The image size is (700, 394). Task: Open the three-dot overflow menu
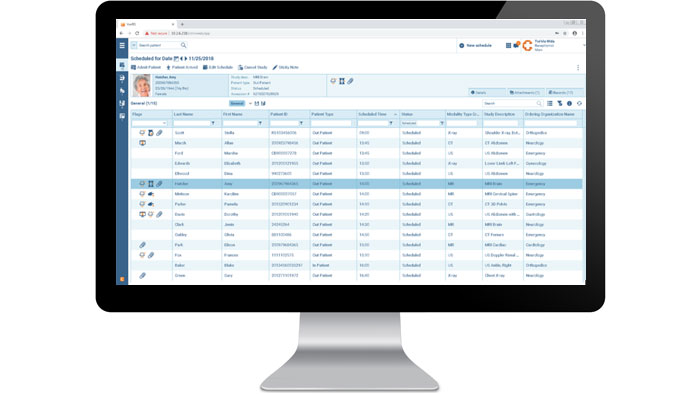click(578, 67)
